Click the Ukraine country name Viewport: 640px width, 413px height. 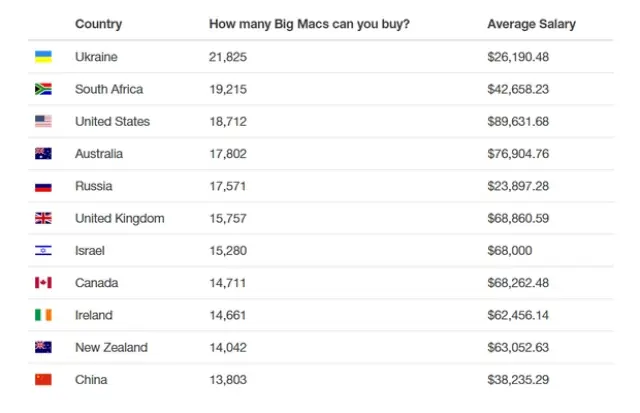click(x=96, y=57)
